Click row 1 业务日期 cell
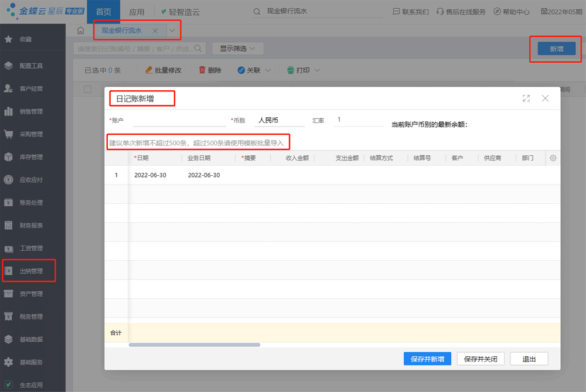Image resolution: width=586 pixels, height=392 pixels. tap(204, 175)
